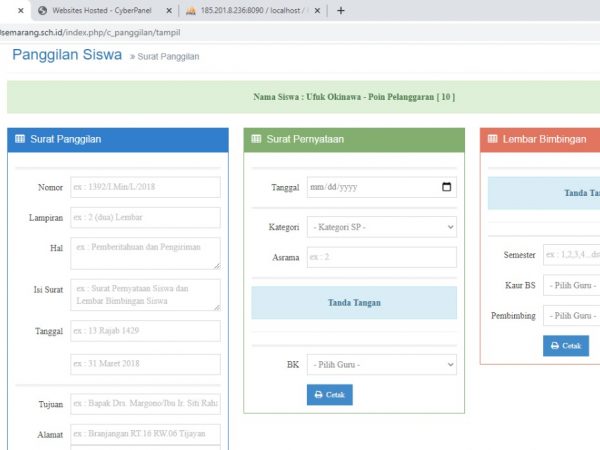This screenshot has width=600, height=450.
Task: Click the BK field label
Action: click(x=293, y=365)
